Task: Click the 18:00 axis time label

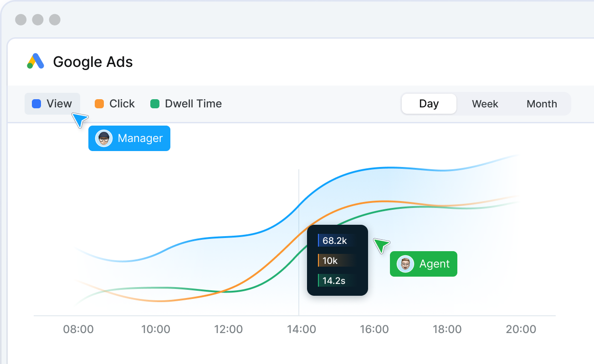Action: tap(447, 329)
